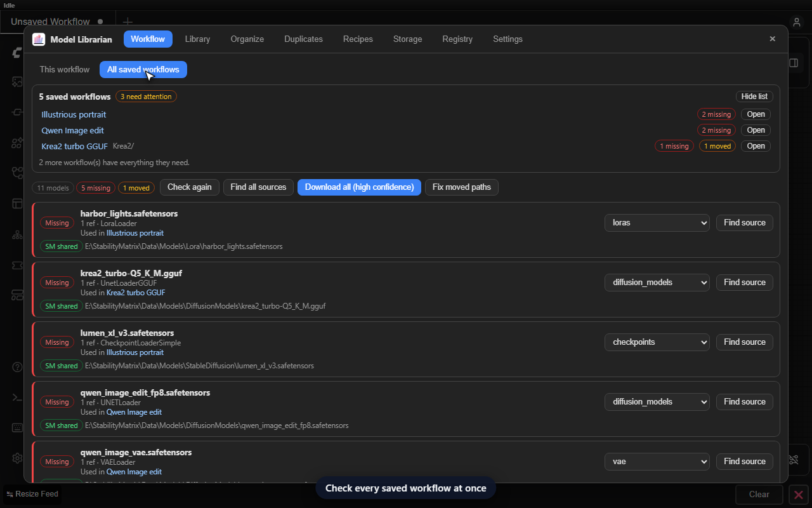Open the Qwen Image edit workflow via its Open button
The height and width of the screenshot is (508, 812).
pos(756,130)
